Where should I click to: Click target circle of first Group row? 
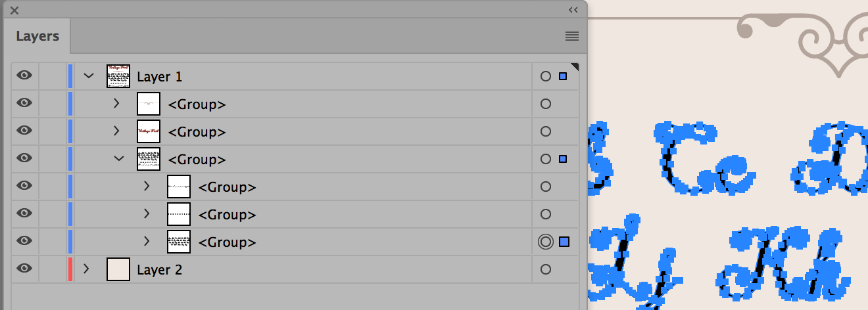[545, 104]
